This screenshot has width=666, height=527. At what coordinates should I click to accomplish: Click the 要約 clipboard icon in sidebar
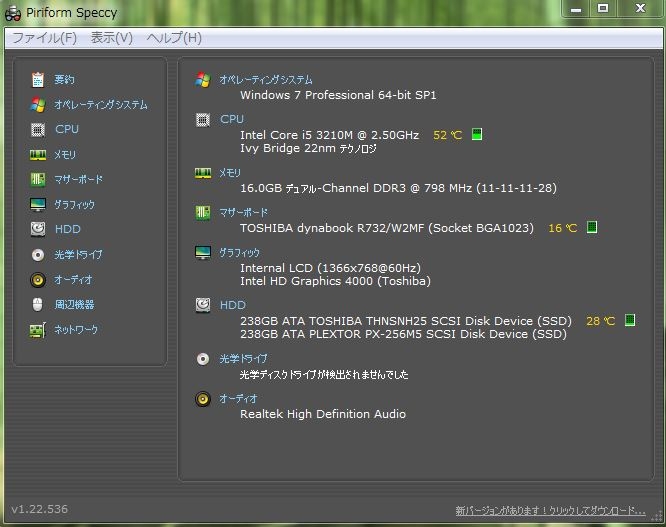tap(38, 79)
